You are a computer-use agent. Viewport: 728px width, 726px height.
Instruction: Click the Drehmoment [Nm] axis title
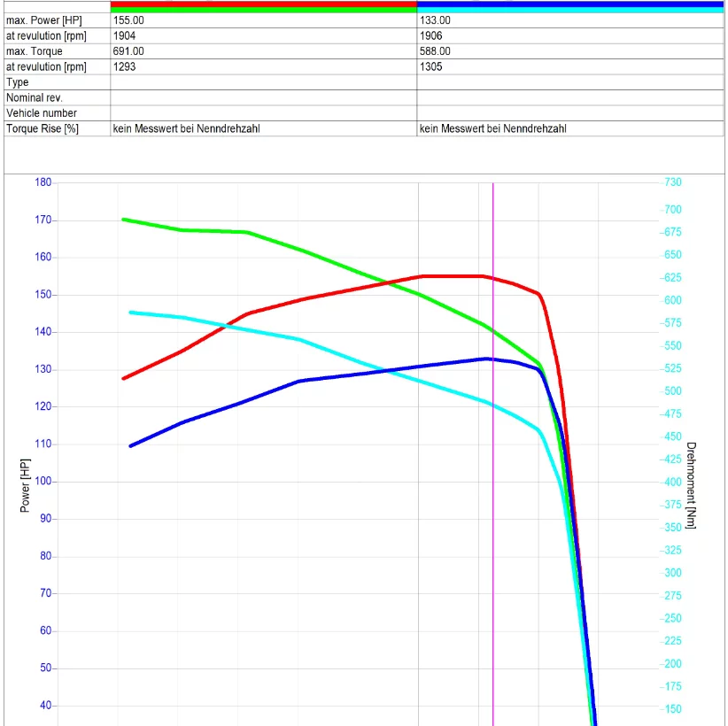692,485
